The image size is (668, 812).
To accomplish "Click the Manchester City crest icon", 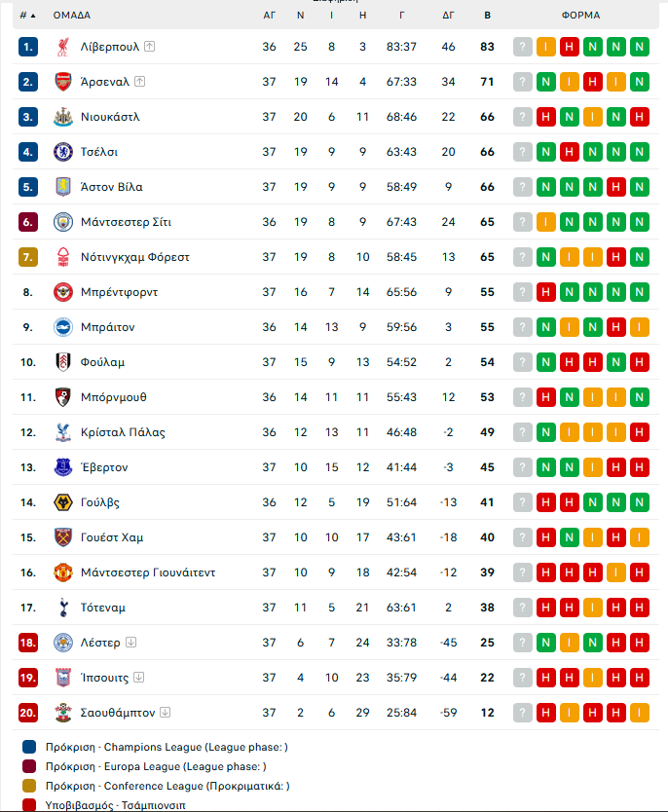I will [63, 222].
